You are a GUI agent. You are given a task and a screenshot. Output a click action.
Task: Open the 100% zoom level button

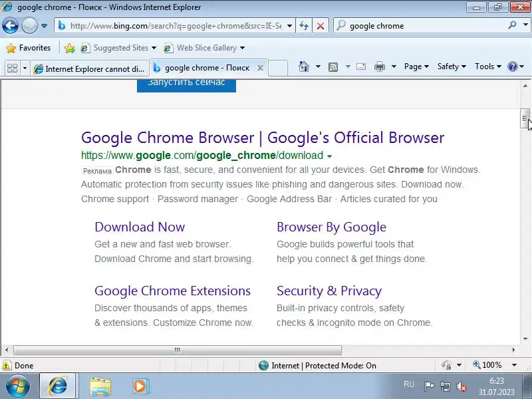[x=487, y=365]
